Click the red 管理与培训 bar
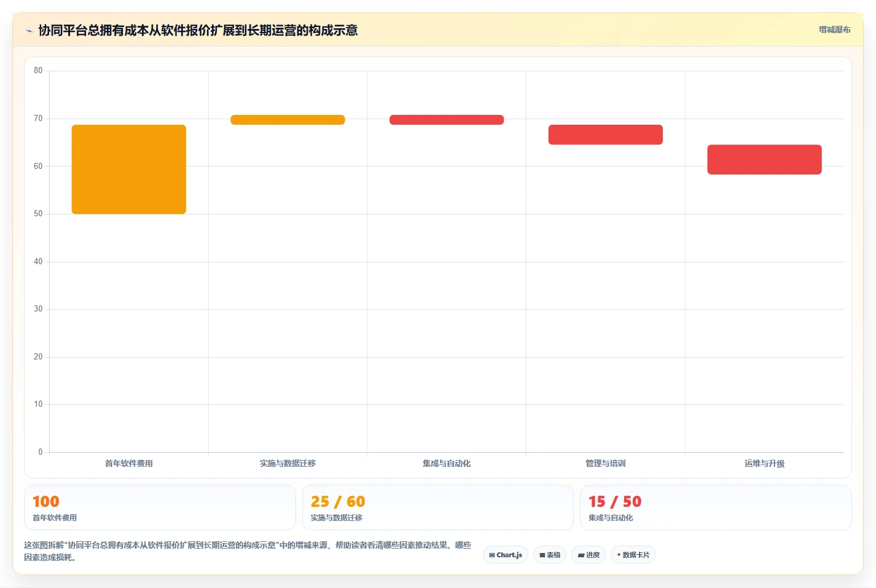The width and height of the screenshot is (876, 588). coord(606,135)
